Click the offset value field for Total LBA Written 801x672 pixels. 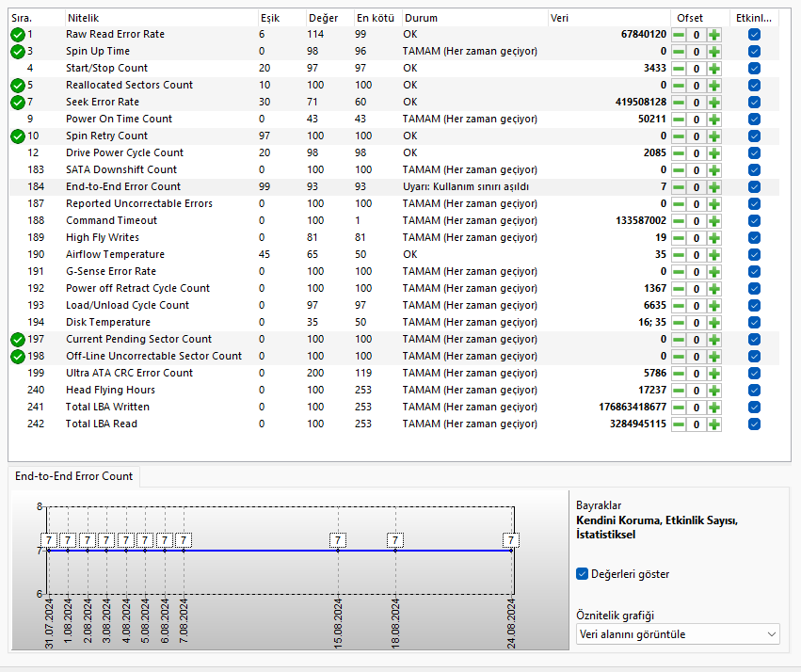[697, 408]
